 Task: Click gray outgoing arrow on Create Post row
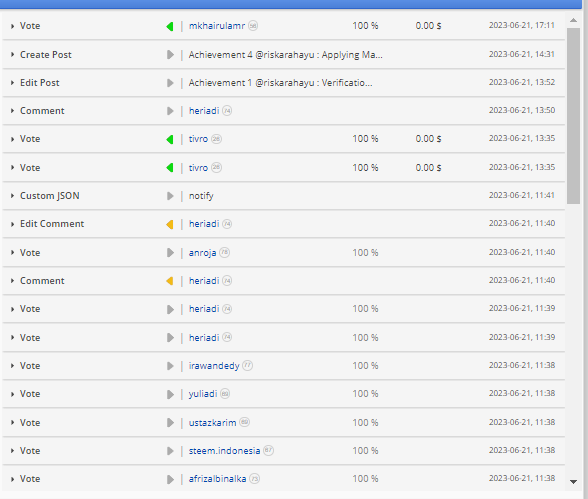click(x=170, y=55)
